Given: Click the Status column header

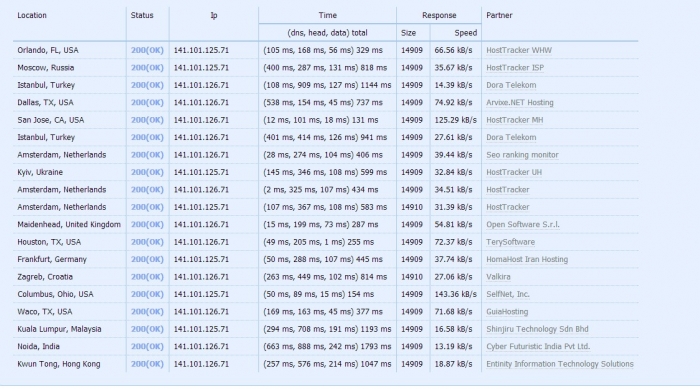Looking at the screenshot, I should 142,15.
